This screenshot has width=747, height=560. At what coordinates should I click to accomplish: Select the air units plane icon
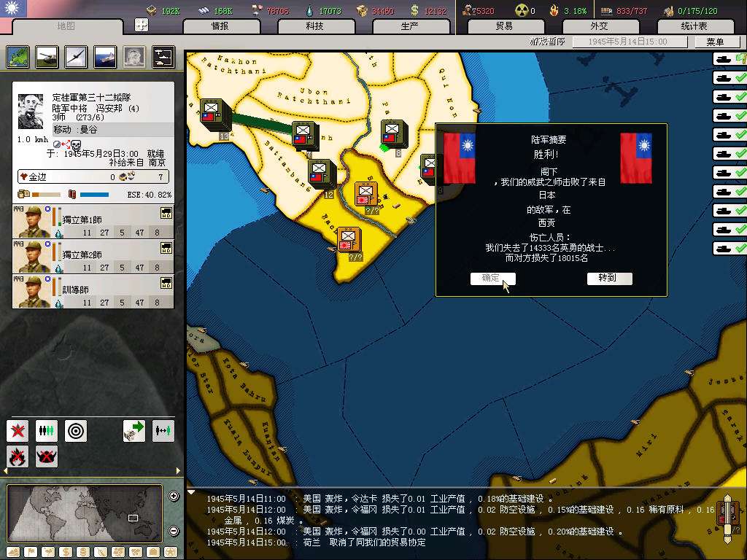tap(76, 57)
